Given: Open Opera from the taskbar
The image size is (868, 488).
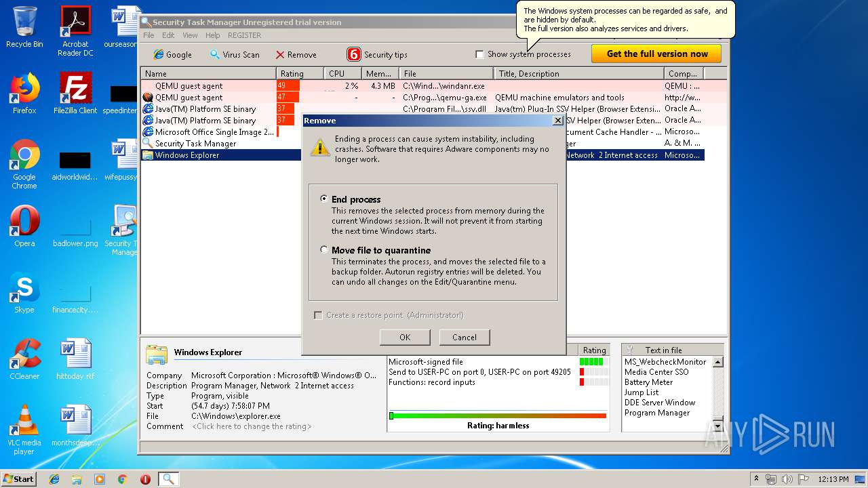Looking at the screenshot, I should click(x=145, y=479).
